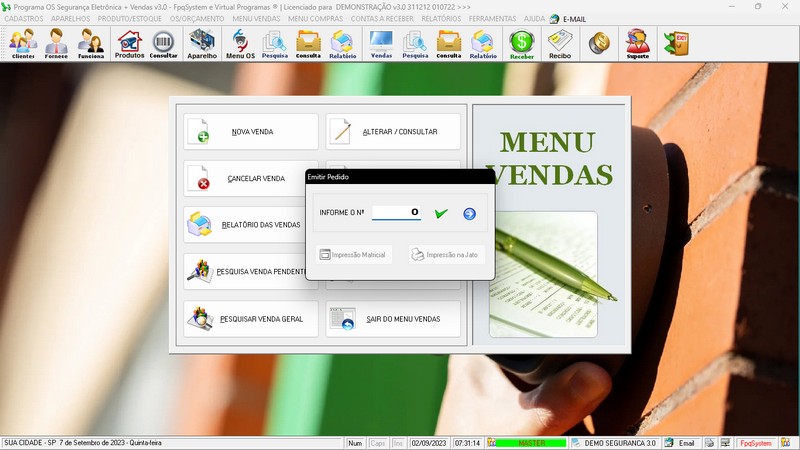Click Relatório icon left of Receber
This screenshot has width=800, height=450.
click(x=483, y=44)
